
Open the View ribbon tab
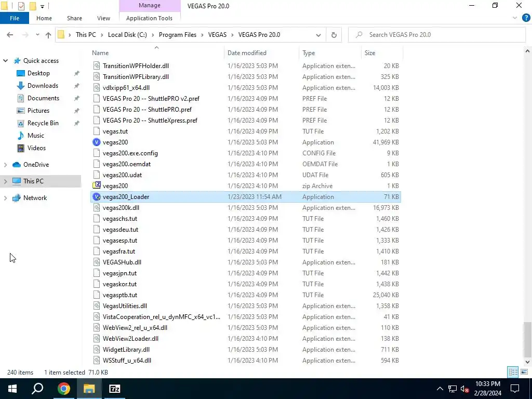[103, 18]
